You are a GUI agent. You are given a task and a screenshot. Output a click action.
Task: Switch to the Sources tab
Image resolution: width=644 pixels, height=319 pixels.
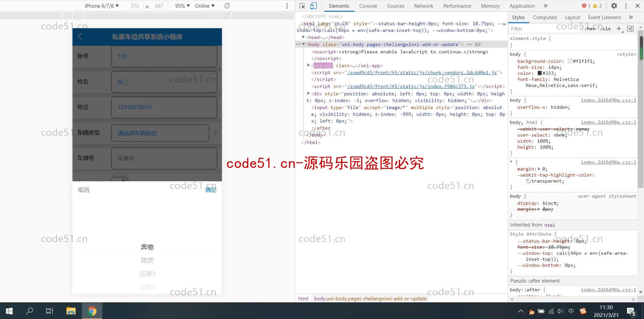pyautogui.click(x=395, y=6)
